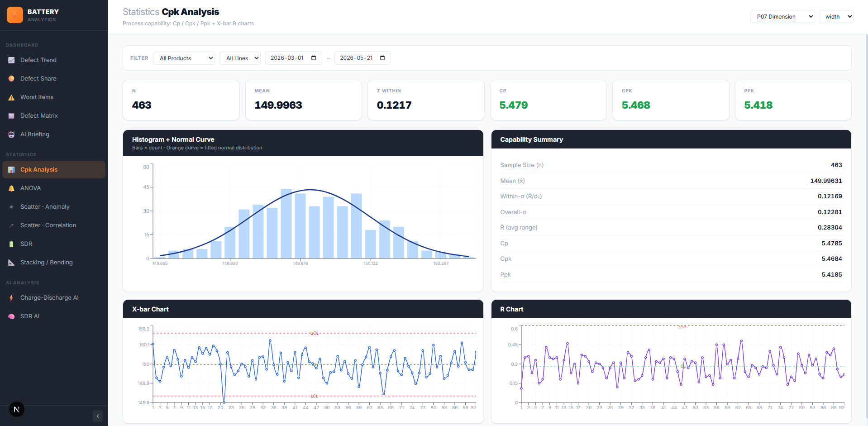
Task: Click the orange Battery Analytics logo icon
Action: click(15, 15)
